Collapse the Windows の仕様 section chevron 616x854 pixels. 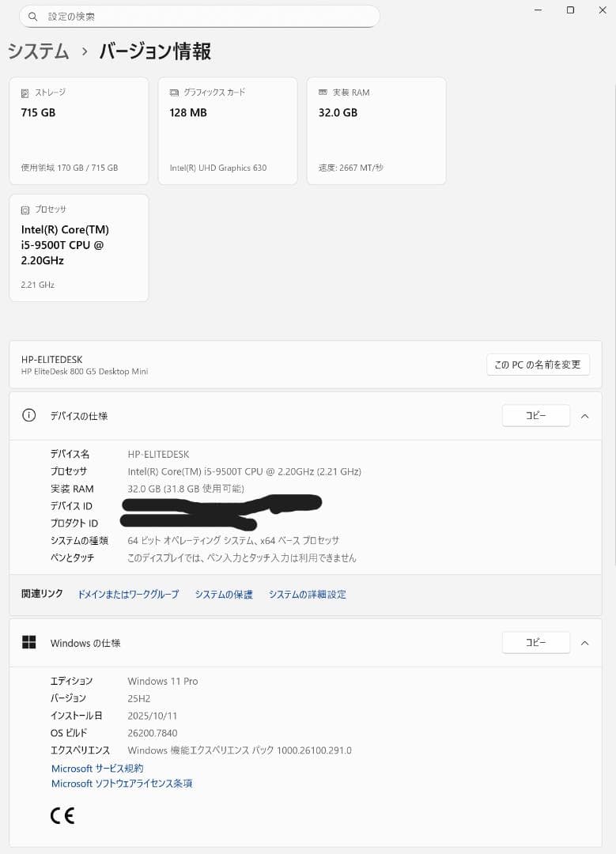[x=585, y=643]
